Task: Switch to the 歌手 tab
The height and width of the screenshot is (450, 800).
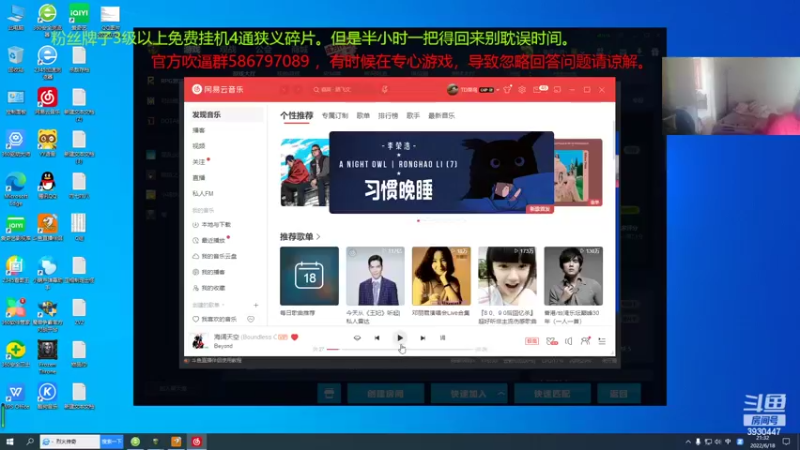Action: click(x=413, y=116)
